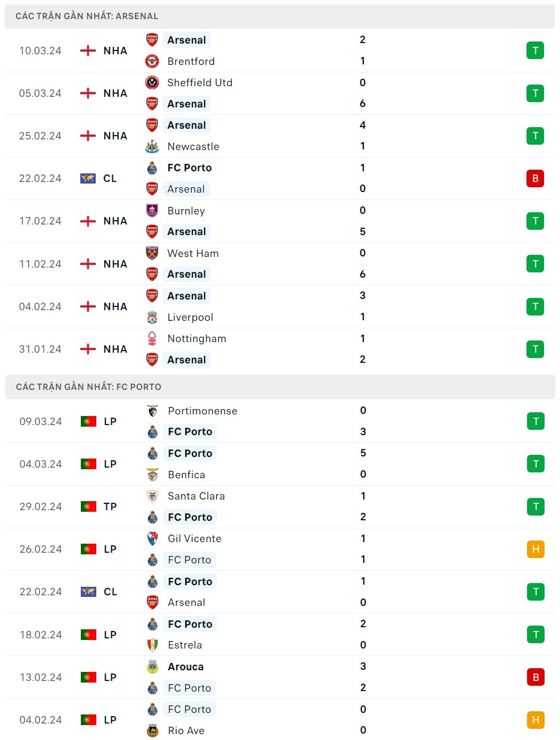
Task: Click the CL competition flag on 22.02.24 Porto row
Action: (x=88, y=592)
